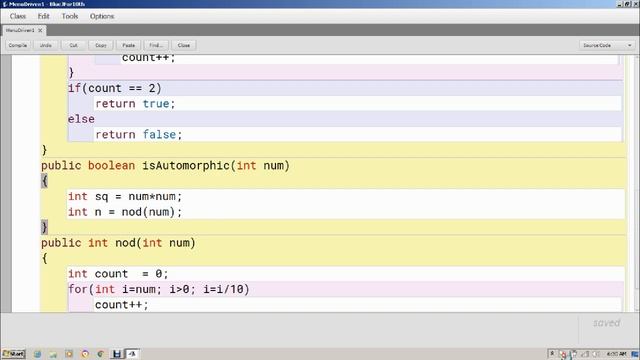Open the Source Code view dropdown
Image resolution: width=640 pixels, height=360 pixels.
607,45
